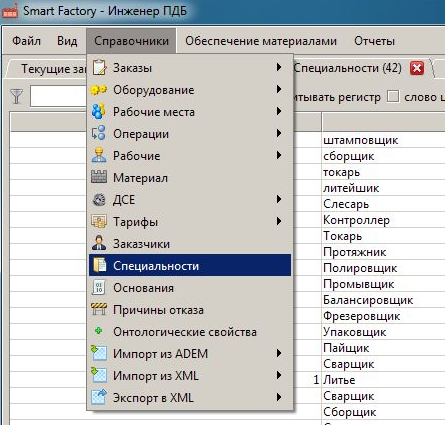Expand the Импорт из ADEM submenu arrow
445x425 pixels.
coord(279,353)
